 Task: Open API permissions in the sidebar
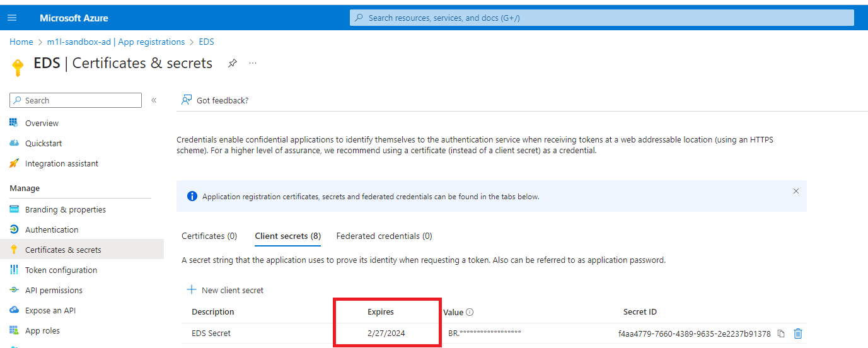point(54,290)
